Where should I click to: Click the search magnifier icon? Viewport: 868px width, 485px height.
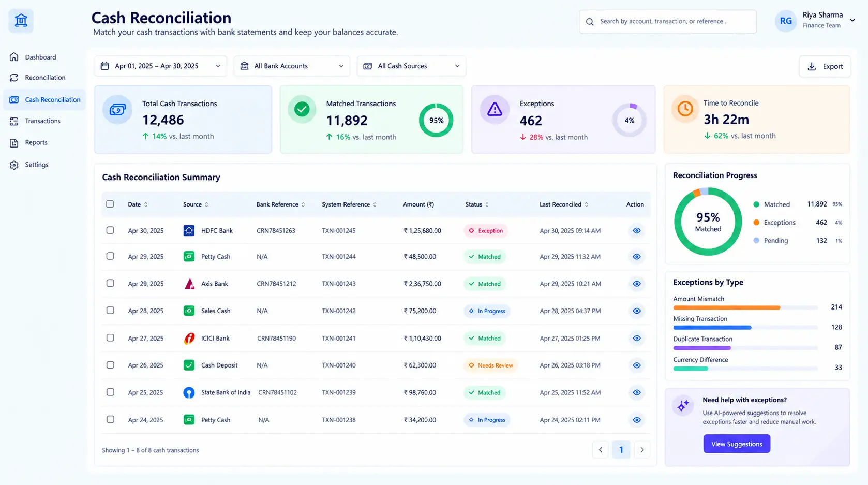tap(590, 22)
